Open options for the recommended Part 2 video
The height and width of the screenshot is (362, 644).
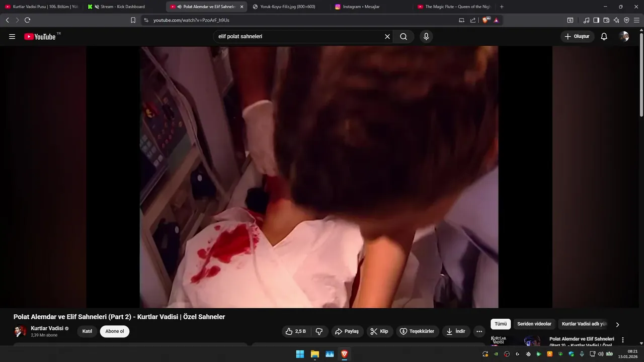click(623, 340)
